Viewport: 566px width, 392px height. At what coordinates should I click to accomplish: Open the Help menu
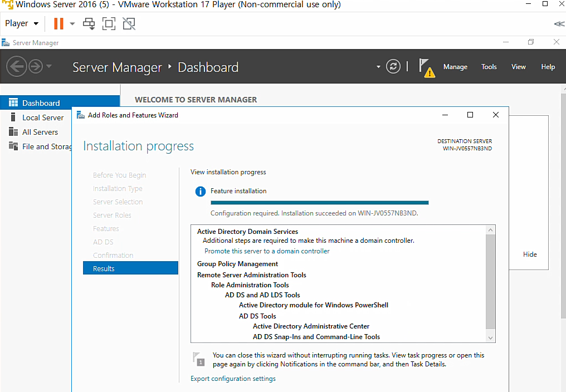[548, 67]
